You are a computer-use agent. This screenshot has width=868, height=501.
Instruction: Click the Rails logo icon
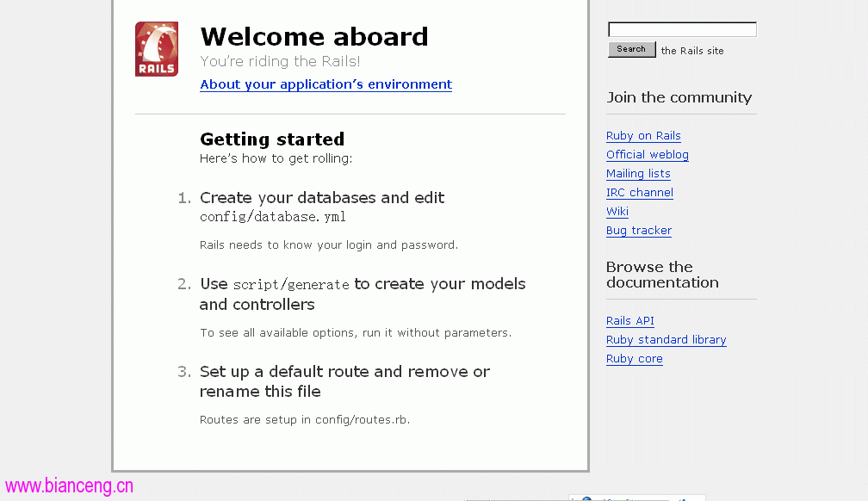point(157,49)
